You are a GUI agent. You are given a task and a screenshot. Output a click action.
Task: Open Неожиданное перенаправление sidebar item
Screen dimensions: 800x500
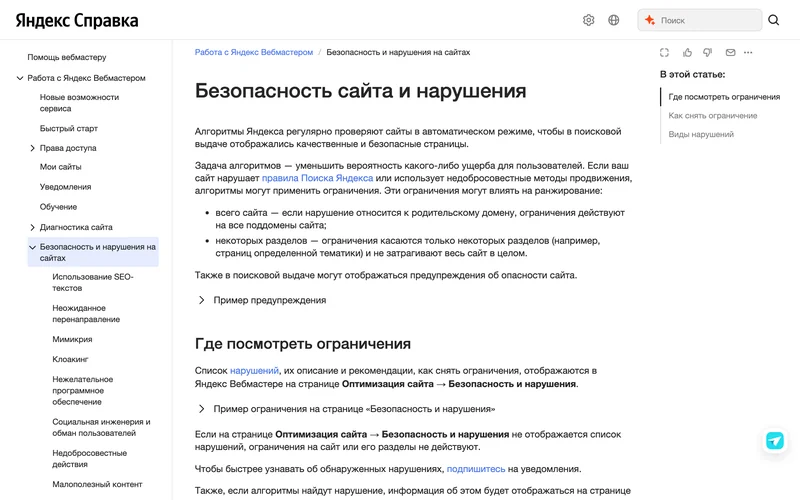pyautogui.click(x=86, y=313)
